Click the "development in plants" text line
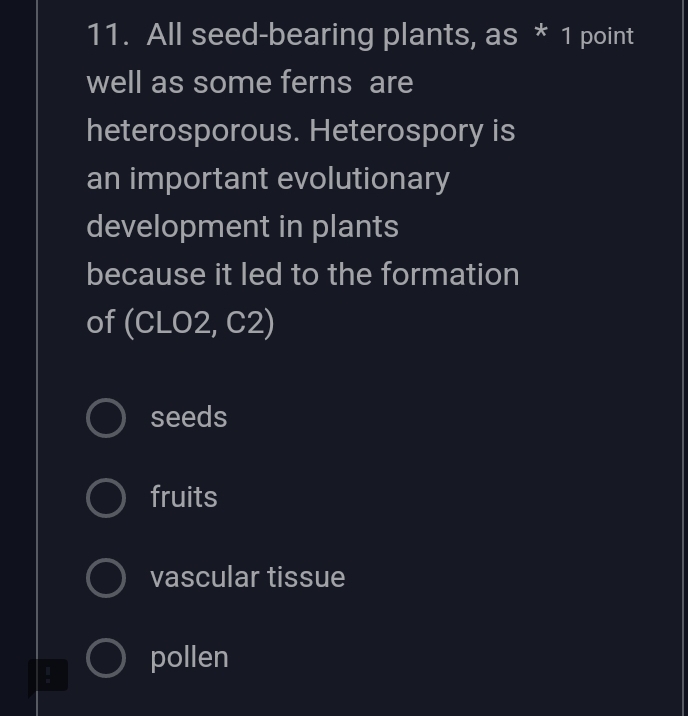Viewport: 688px width, 716px height. point(243,227)
